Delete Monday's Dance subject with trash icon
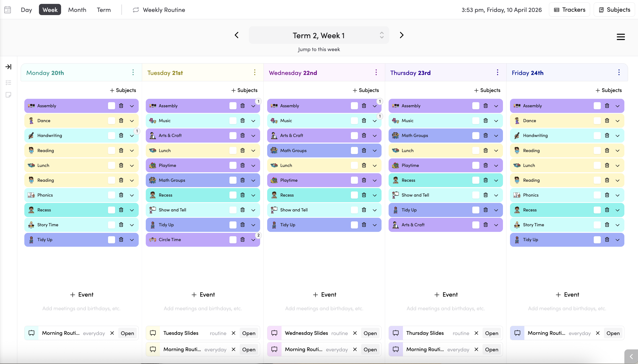Image resolution: width=638 pixels, height=364 pixels. (121, 120)
